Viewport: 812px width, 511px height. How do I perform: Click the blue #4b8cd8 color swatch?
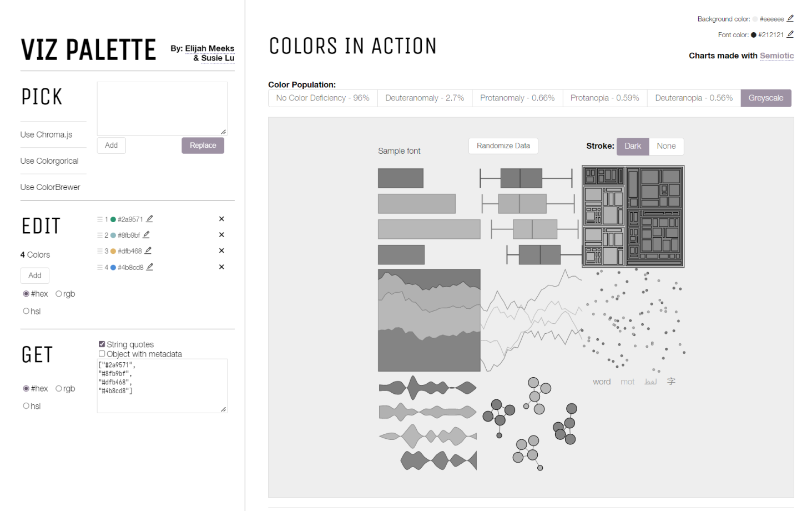coord(113,268)
